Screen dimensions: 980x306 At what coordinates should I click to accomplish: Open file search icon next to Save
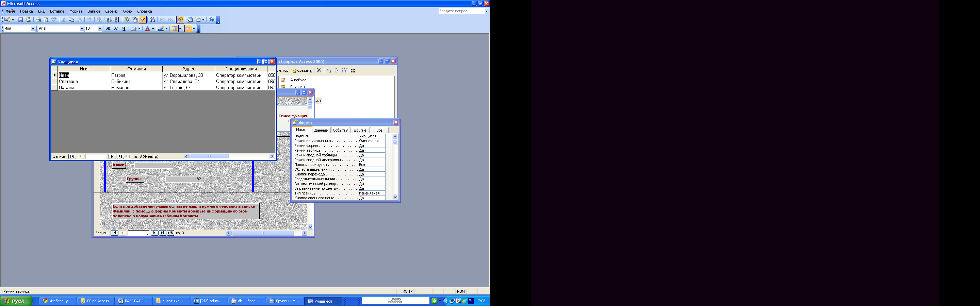[29, 20]
